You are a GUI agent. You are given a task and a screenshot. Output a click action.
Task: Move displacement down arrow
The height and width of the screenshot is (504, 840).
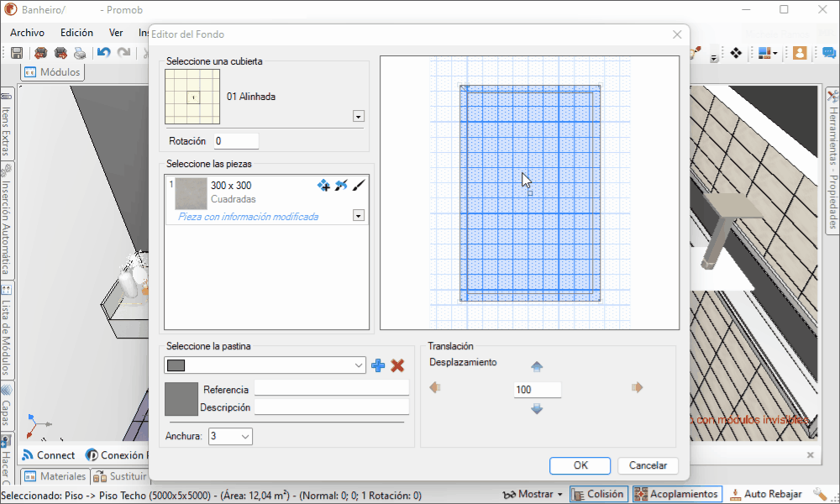pyautogui.click(x=537, y=409)
